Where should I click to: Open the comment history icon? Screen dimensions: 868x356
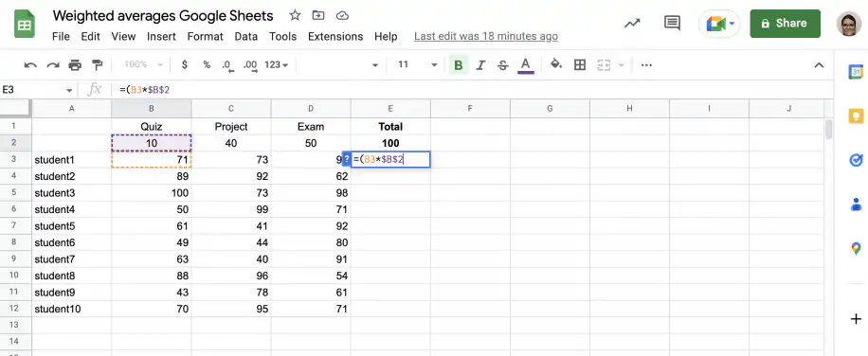(672, 24)
